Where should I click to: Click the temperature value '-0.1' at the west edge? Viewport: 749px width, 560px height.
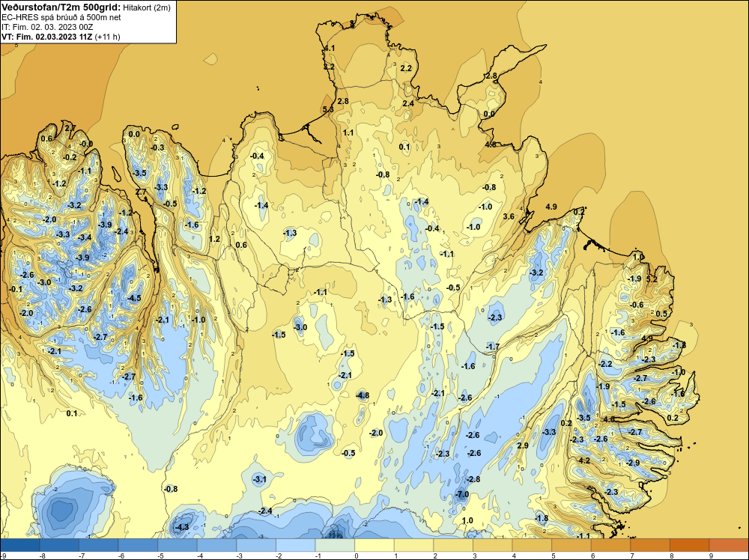click(x=16, y=289)
